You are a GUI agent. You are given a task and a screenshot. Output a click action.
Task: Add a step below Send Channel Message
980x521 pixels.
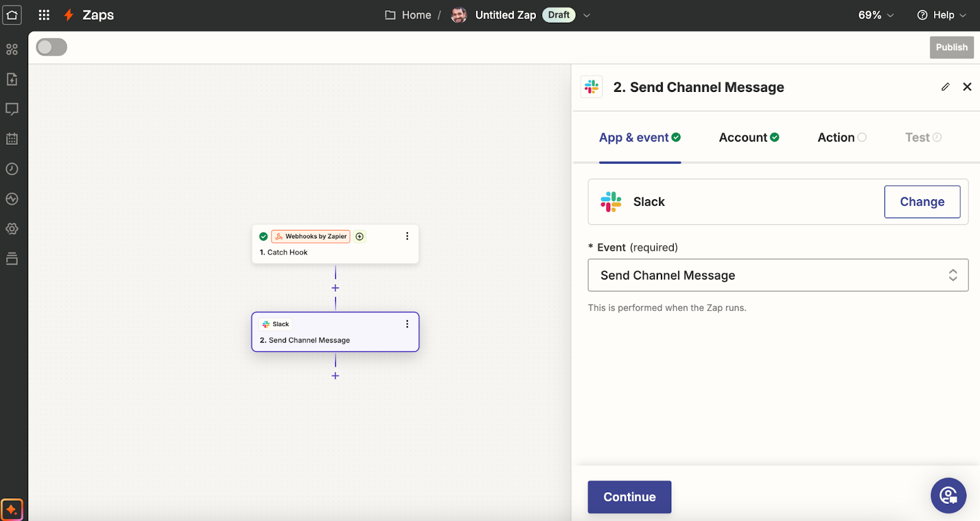click(335, 376)
